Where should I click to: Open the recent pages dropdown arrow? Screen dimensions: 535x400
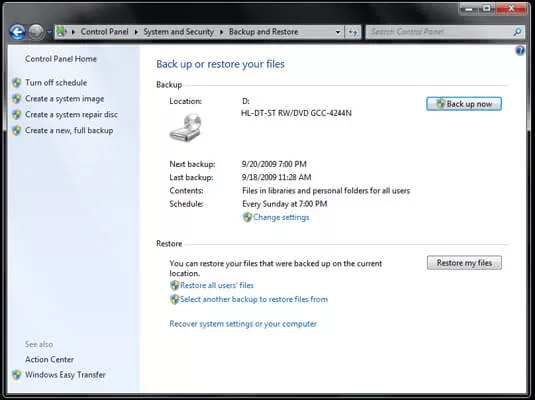(x=49, y=32)
